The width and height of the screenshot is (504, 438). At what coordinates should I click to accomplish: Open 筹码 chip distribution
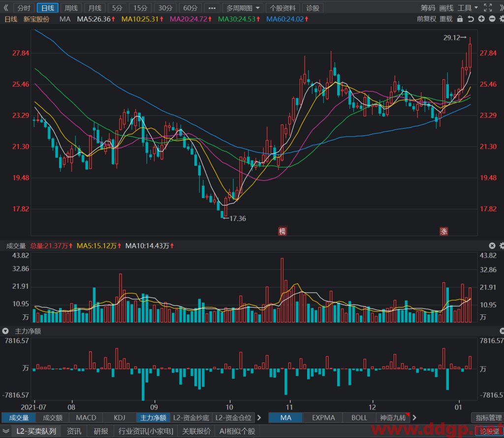[x=428, y=8]
